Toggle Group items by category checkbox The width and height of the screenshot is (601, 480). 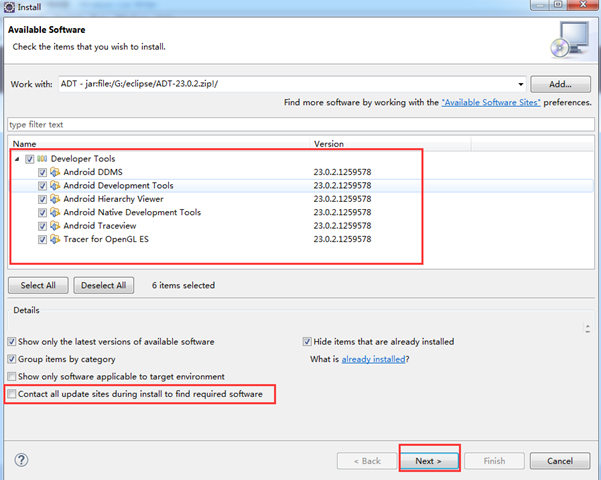click(x=12, y=359)
